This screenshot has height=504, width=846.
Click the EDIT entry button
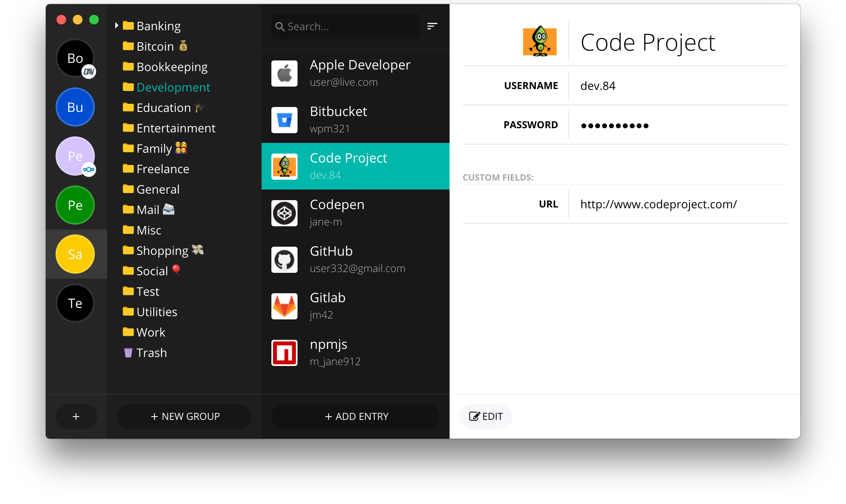[x=486, y=417]
